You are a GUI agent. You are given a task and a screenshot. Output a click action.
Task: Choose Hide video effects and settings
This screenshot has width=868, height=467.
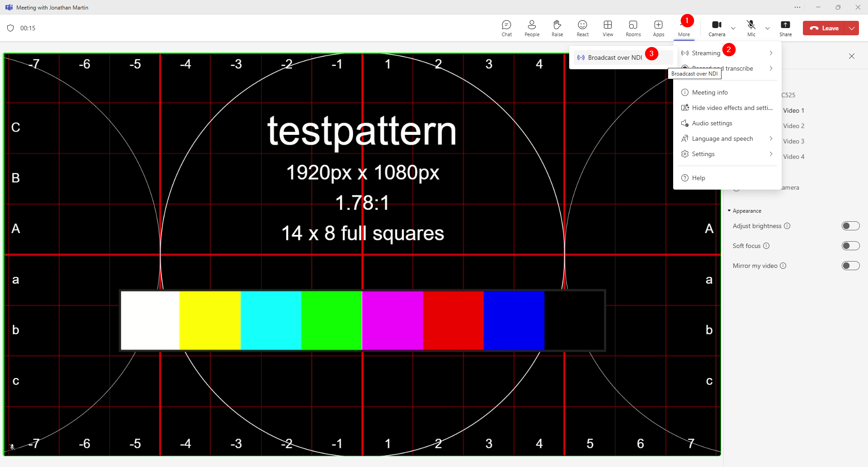(727, 108)
